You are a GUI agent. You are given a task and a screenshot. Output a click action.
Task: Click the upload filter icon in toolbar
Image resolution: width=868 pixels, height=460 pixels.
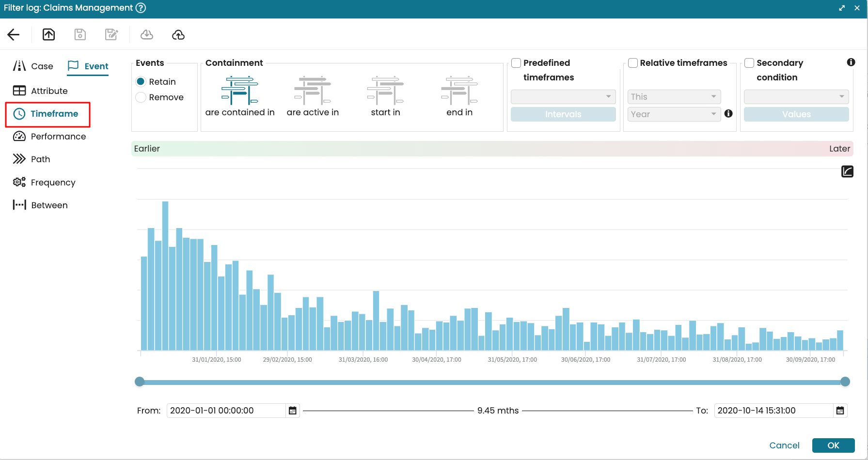point(48,34)
